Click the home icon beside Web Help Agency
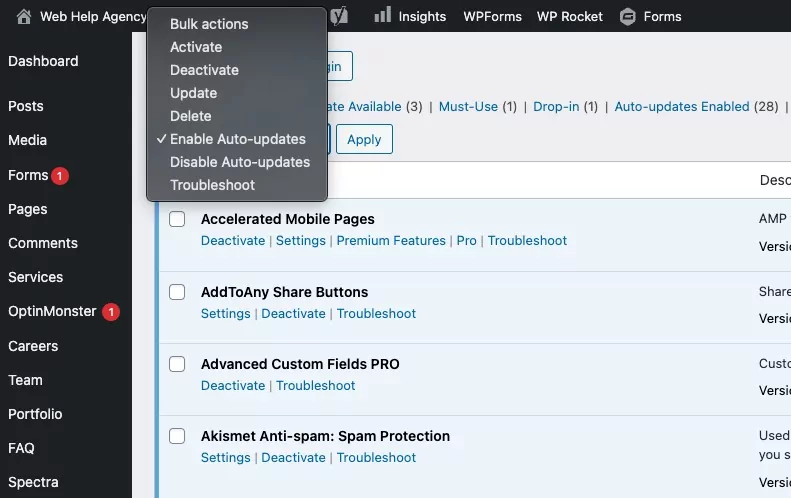791x498 pixels. point(23,17)
